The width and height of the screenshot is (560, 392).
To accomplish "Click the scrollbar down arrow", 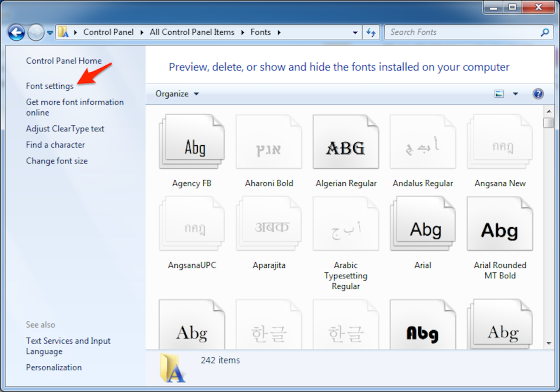I will [x=549, y=344].
